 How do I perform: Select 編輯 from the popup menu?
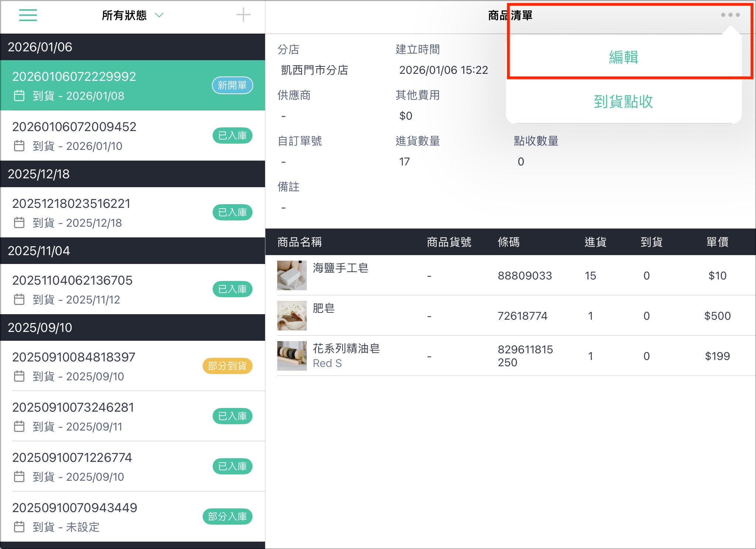(623, 57)
